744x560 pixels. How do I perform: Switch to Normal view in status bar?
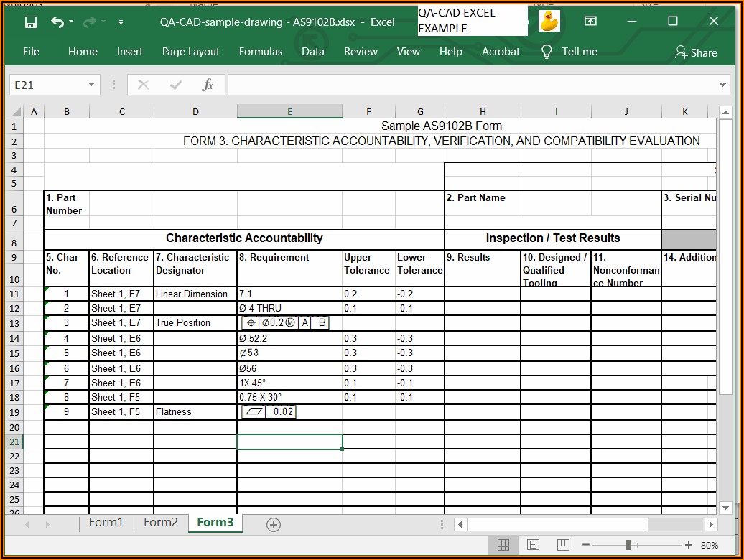pyautogui.click(x=503, y=545)
